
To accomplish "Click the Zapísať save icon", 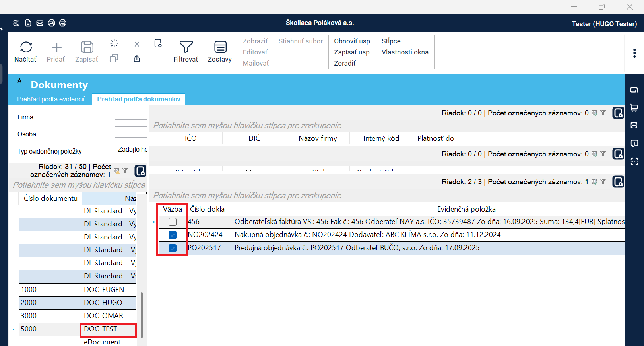I will [87, 47].
